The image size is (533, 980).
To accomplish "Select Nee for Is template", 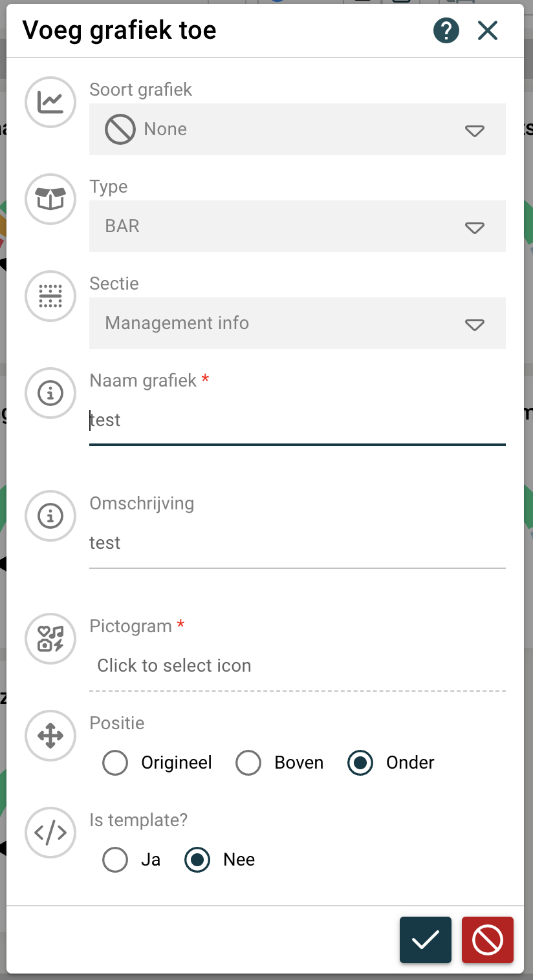I will [x=197, y=860].
